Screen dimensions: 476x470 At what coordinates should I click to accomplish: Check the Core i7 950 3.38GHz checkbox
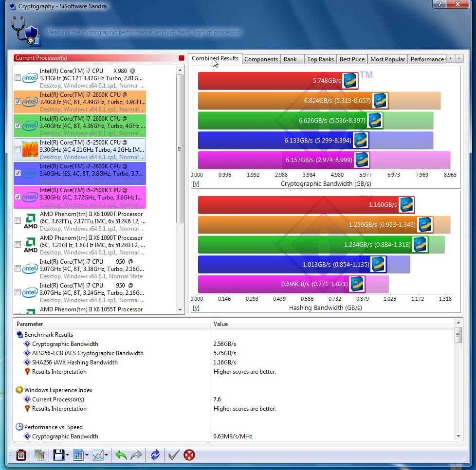coord(18,269)
